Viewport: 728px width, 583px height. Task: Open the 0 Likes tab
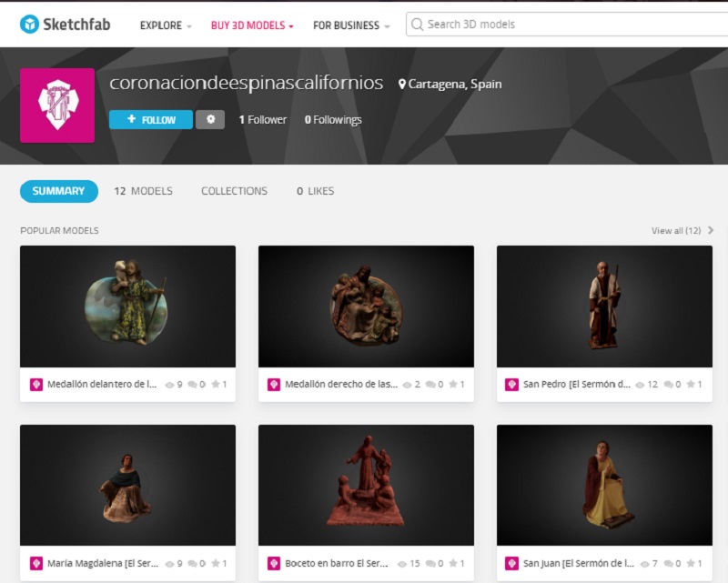pyautogui.click(x=315, y=191)
